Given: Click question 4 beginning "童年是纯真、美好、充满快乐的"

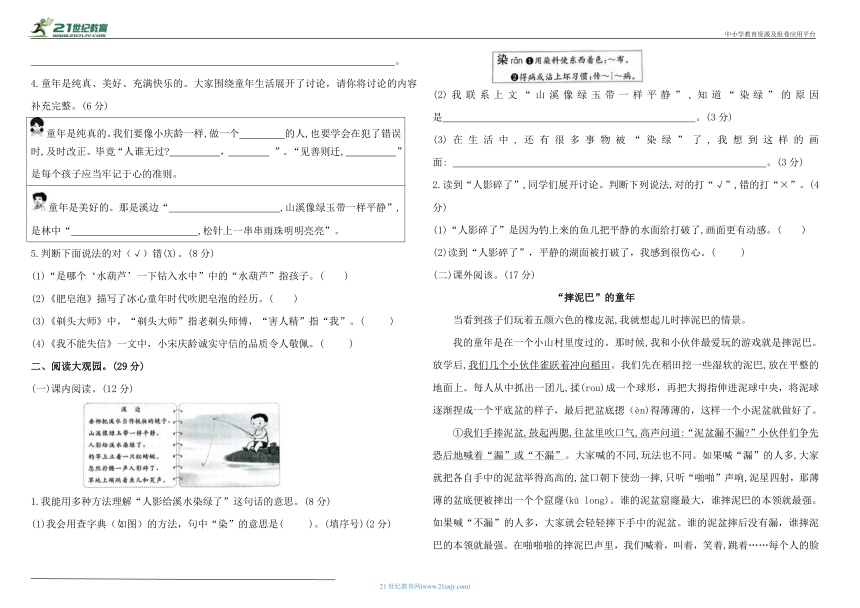Looking at the screenshot, I should coord(224,95).
